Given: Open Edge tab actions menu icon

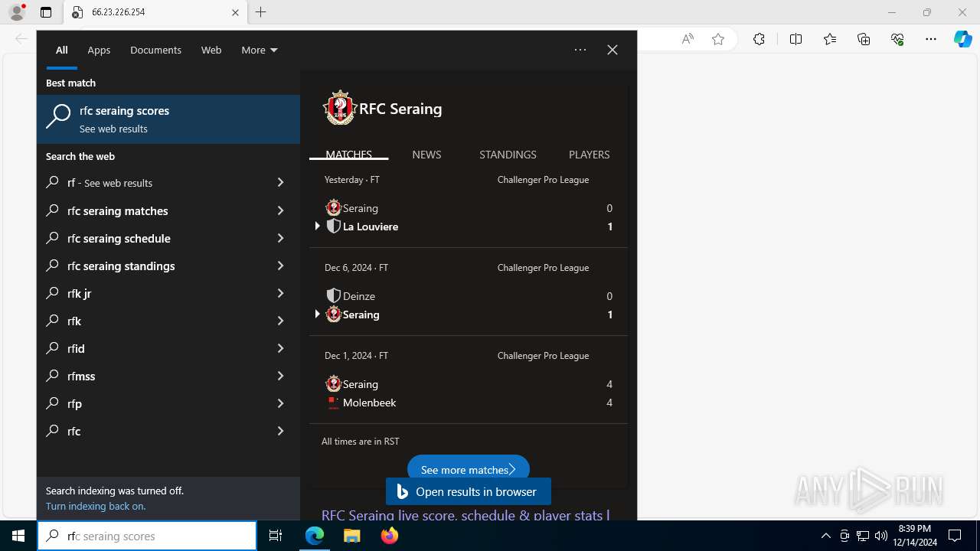Looking at the screenshot, I should [x=46, y=12].
